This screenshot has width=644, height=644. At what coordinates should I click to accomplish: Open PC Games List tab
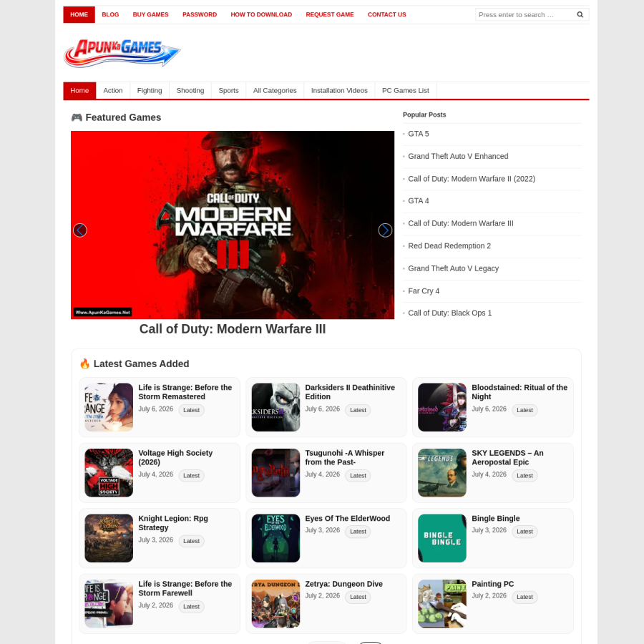pos(406,90)
